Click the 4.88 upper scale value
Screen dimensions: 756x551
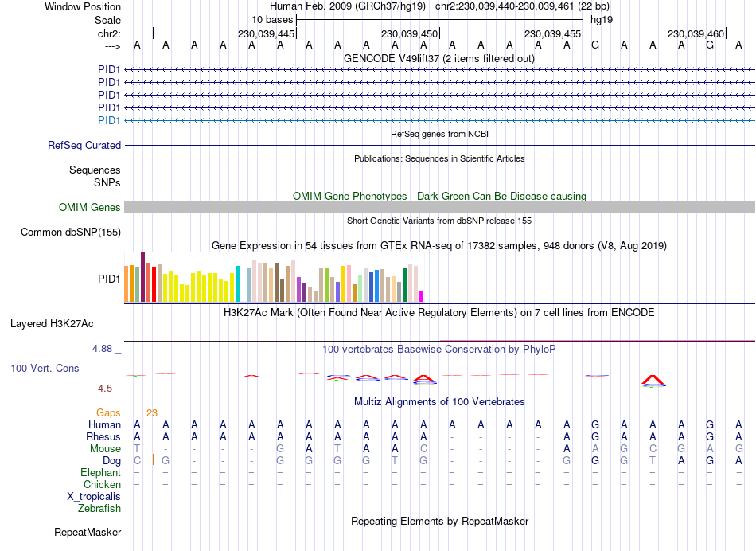coord(102,348)
